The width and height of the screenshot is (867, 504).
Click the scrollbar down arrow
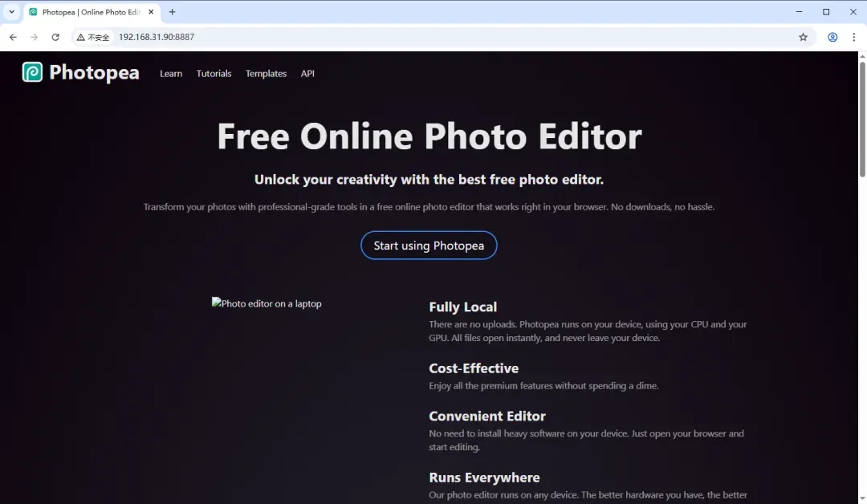(x=862, y=499)
